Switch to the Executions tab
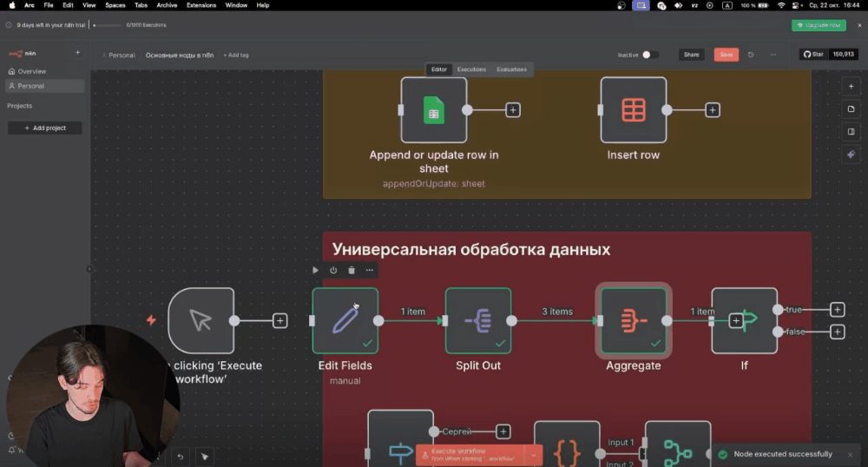This screenshot has width=868, height=467. tap(471, 69)
